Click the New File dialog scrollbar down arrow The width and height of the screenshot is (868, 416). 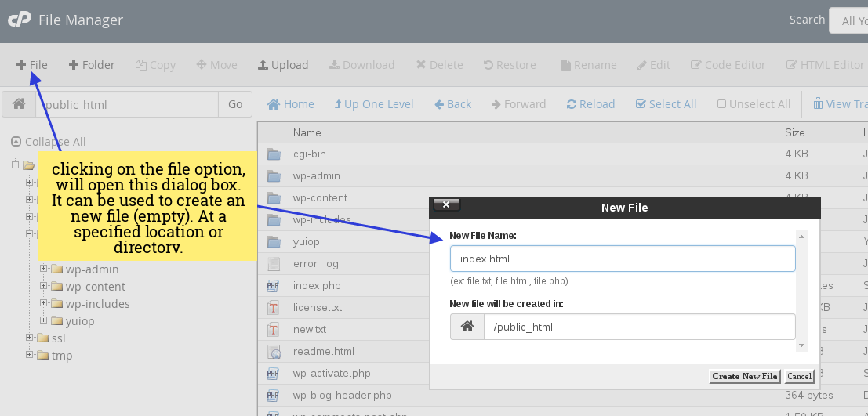click(801, 345)
